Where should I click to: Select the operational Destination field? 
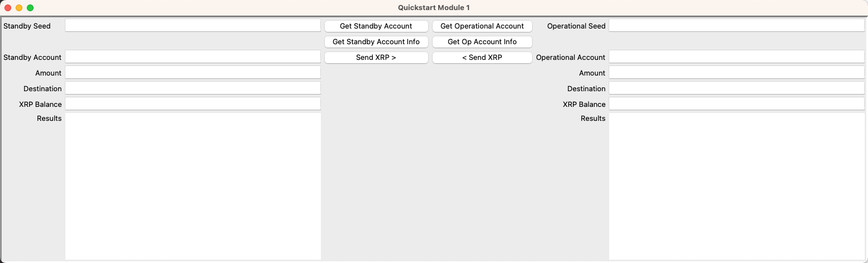click(736, 88)
